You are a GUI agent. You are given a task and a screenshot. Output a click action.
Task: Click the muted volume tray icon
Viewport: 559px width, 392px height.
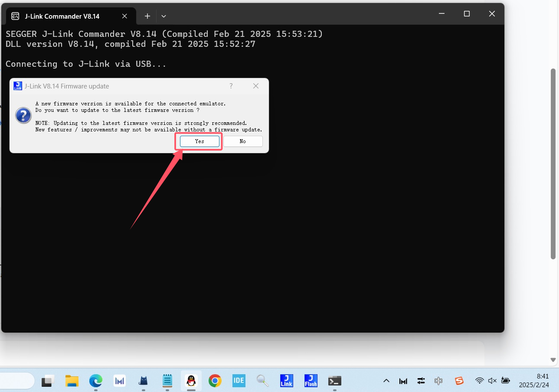(492, 381)
